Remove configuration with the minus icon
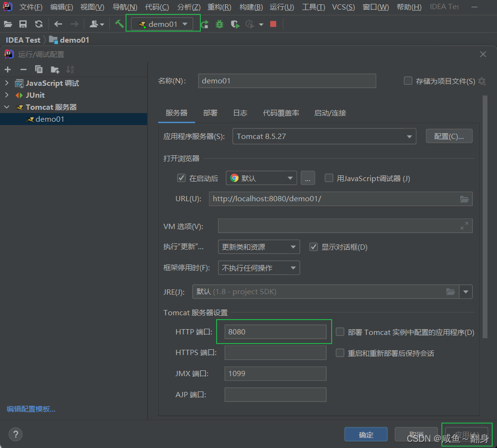 pos(23,69)
